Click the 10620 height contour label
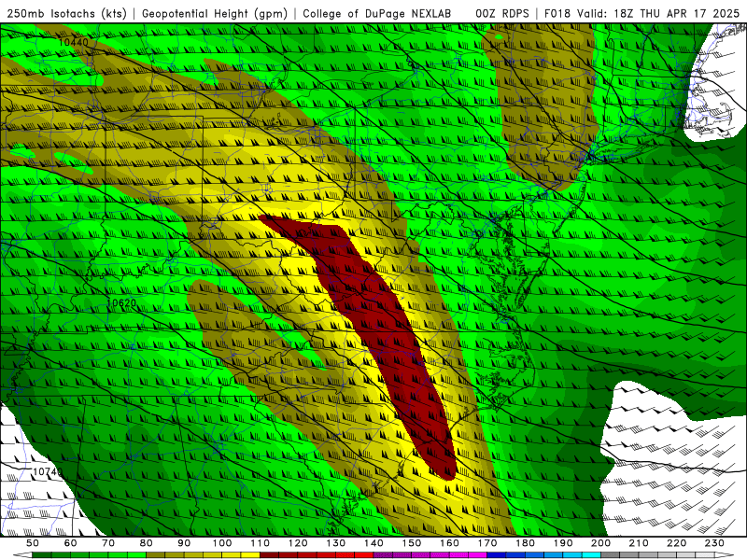The image size is (747, 560). (x=121, y=302)
